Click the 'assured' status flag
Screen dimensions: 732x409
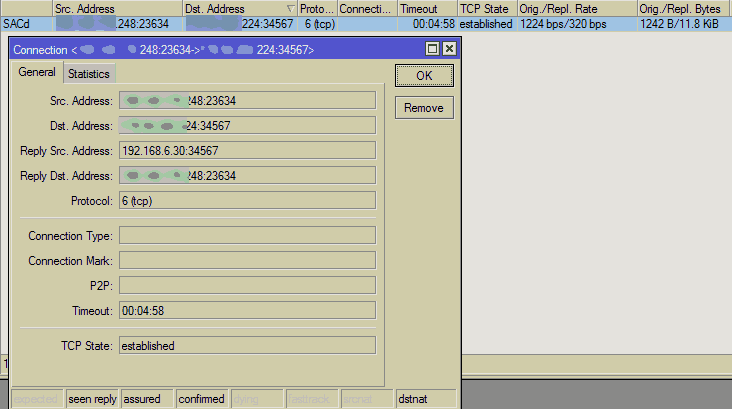click(x=148, y=399)
